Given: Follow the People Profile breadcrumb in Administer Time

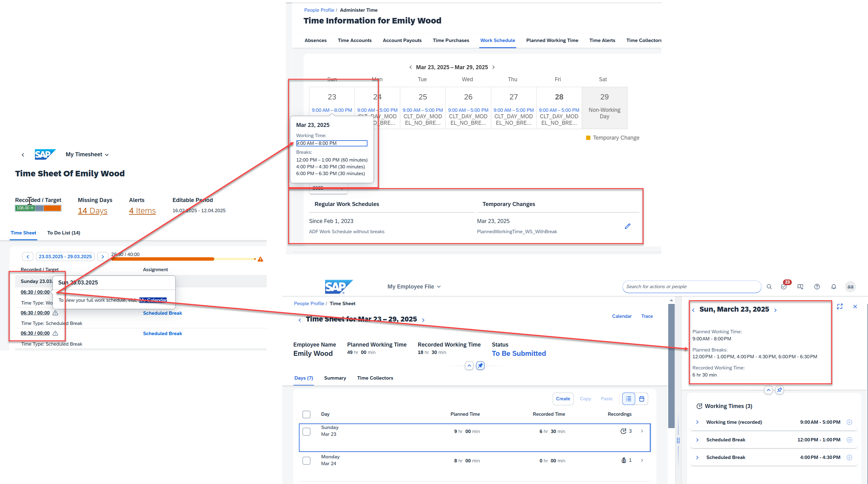Looking at the screenshot, I should pos(319,10).
